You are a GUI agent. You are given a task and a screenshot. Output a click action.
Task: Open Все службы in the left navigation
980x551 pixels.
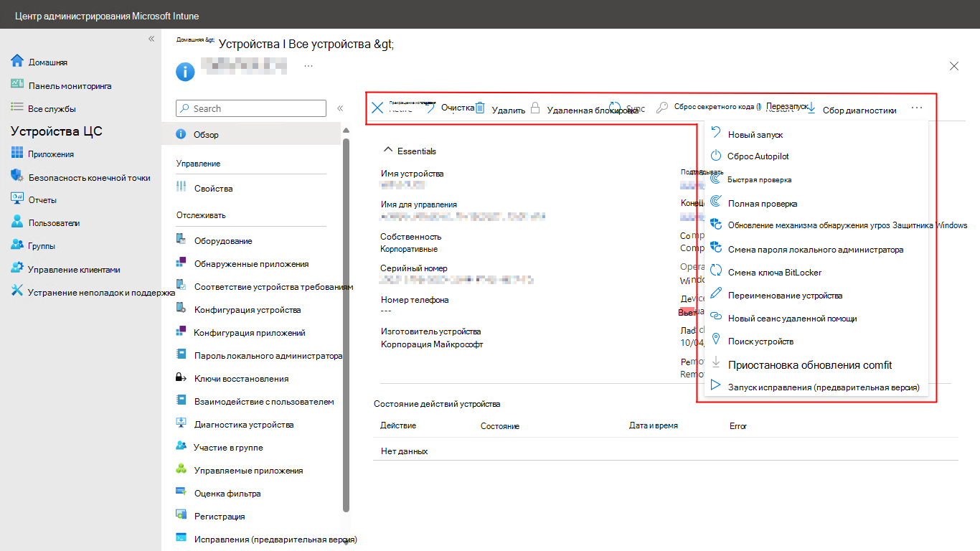point(43,108)
